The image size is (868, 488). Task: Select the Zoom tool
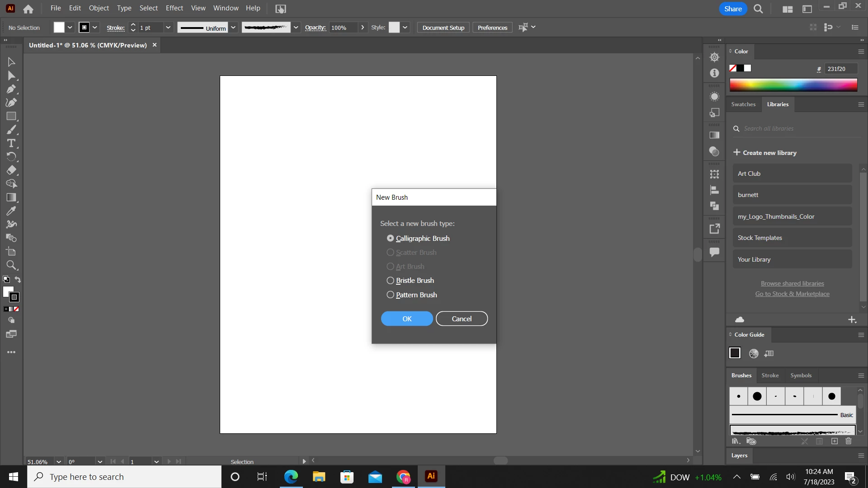[11, 265]
